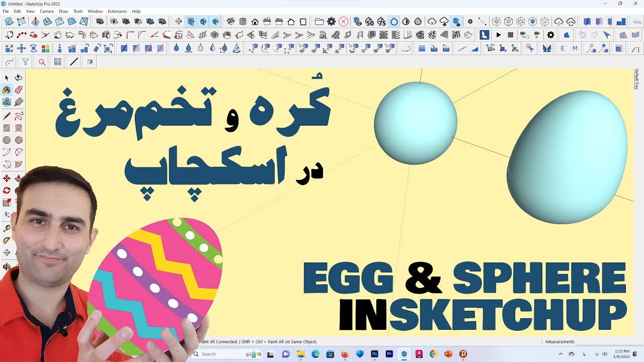Viewport: 644px width, 362px height.
Task: Click the black Play button
Action: tap(498, 35)
